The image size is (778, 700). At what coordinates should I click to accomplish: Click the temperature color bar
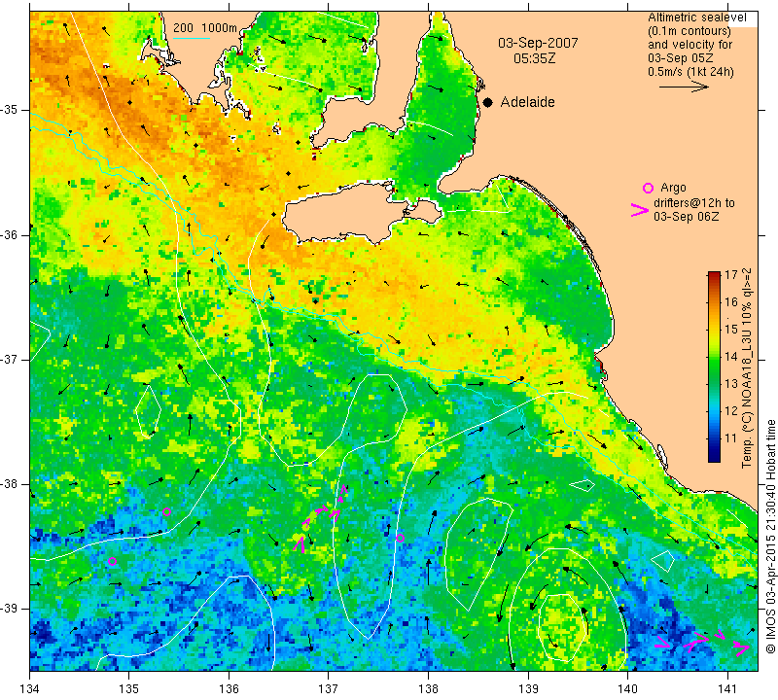714,367
